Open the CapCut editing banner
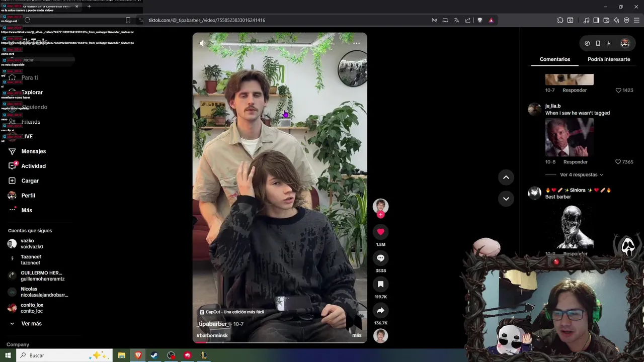644x362 pixels. [231, 312]
